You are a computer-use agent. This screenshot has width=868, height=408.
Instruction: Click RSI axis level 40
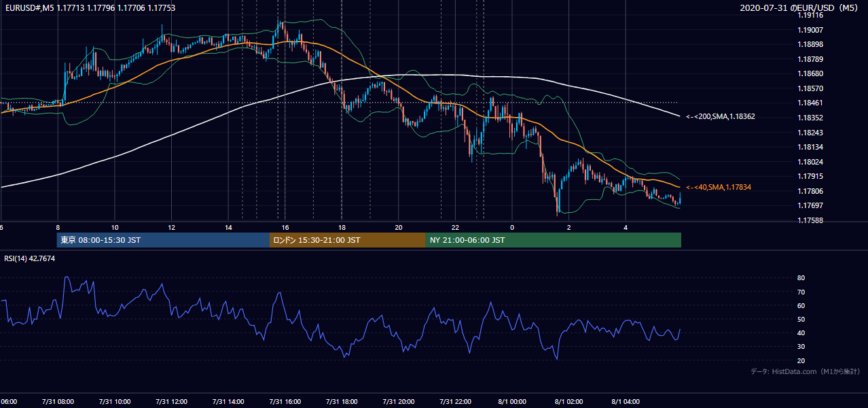pos(801,333)
